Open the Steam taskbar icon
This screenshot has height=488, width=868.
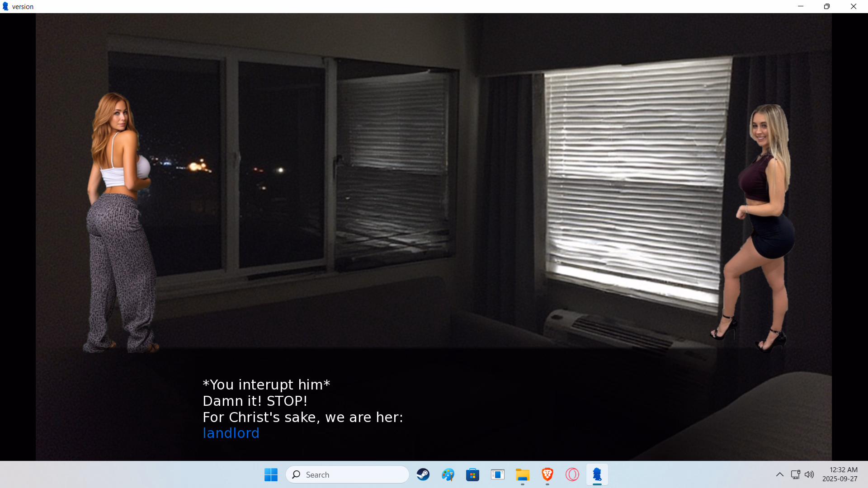click(423, 474)
